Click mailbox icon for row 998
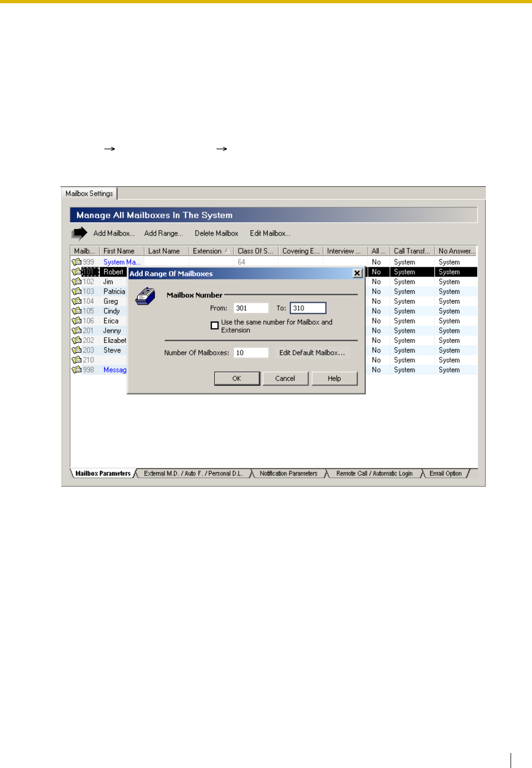 click(x=77, y=369)
